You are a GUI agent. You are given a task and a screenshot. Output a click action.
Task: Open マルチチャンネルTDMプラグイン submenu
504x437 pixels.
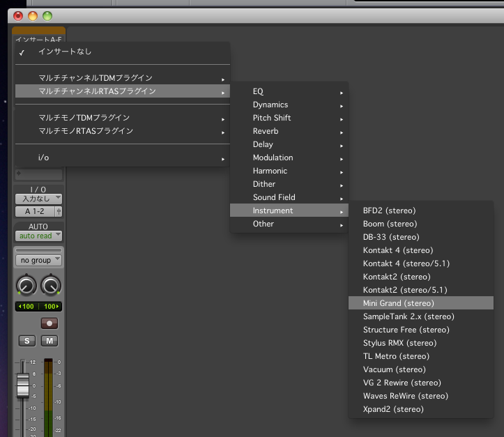pos(123,78)
